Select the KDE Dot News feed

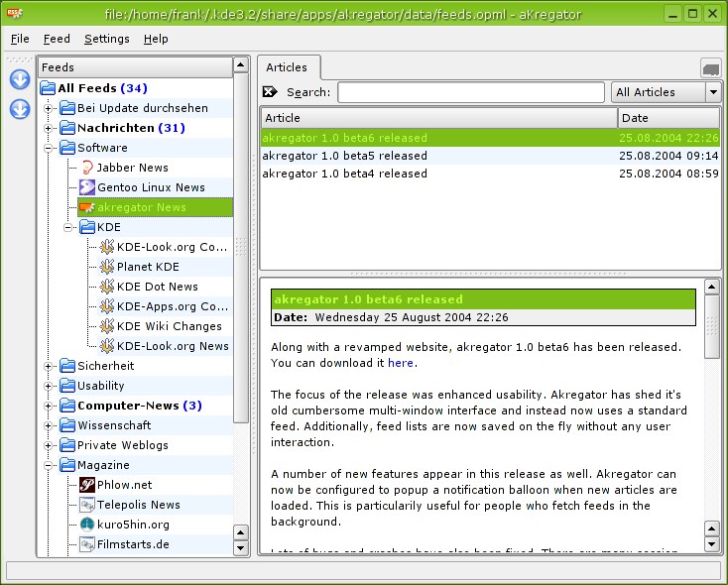158,287
